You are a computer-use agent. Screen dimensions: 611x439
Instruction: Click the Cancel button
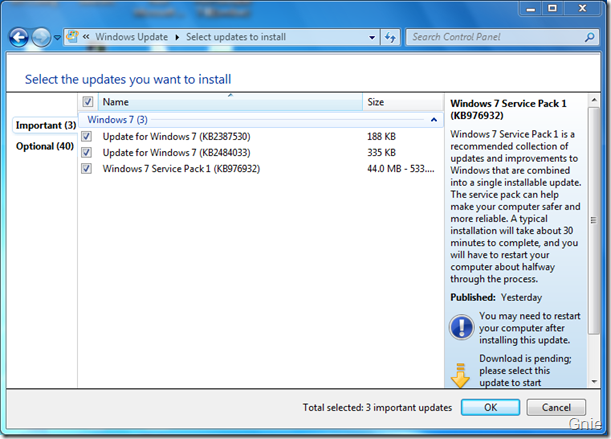(556, 407)
